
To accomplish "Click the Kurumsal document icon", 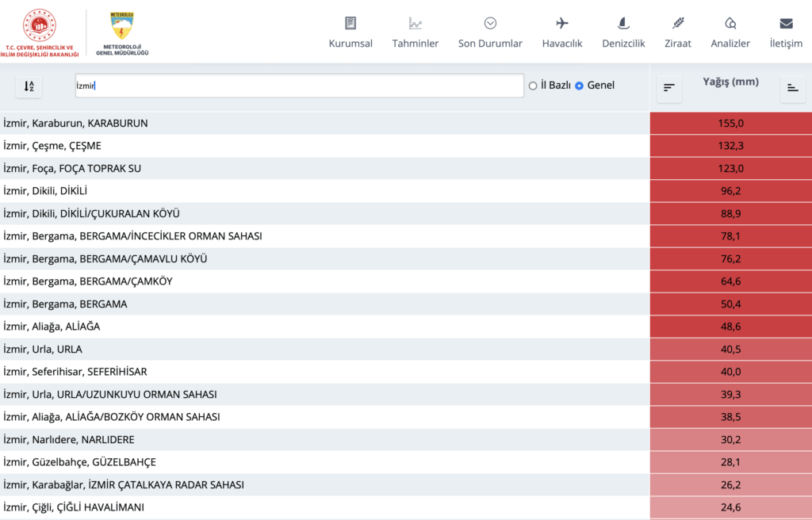I will pos(350,23).
